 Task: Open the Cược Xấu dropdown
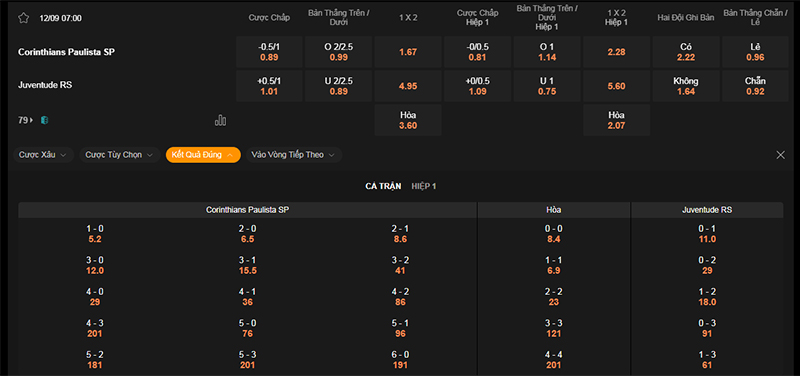tap(43, 155)
